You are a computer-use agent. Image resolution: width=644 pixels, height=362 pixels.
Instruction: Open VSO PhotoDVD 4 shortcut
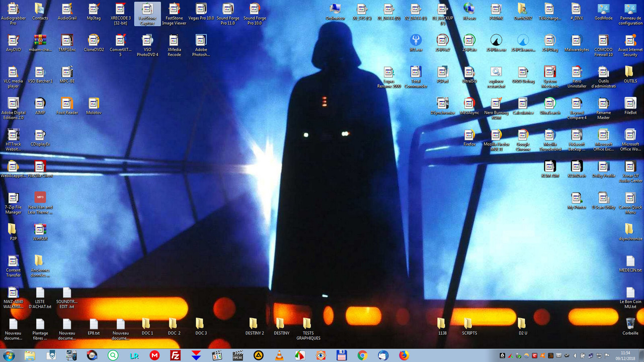coord(147,45)
